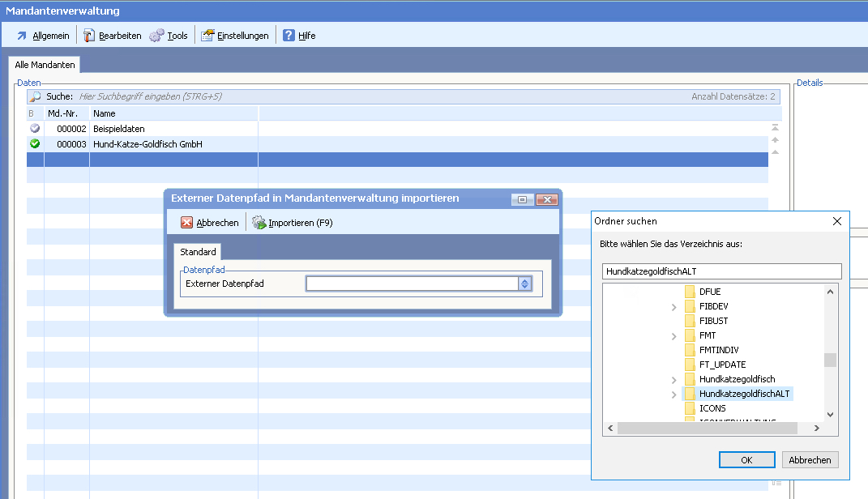The width and height of the screenshot is (868, 499).
Task: Click the green checkmark status on Hund-Katze-Goldfisch GmbH
Action: click(35, 144)
